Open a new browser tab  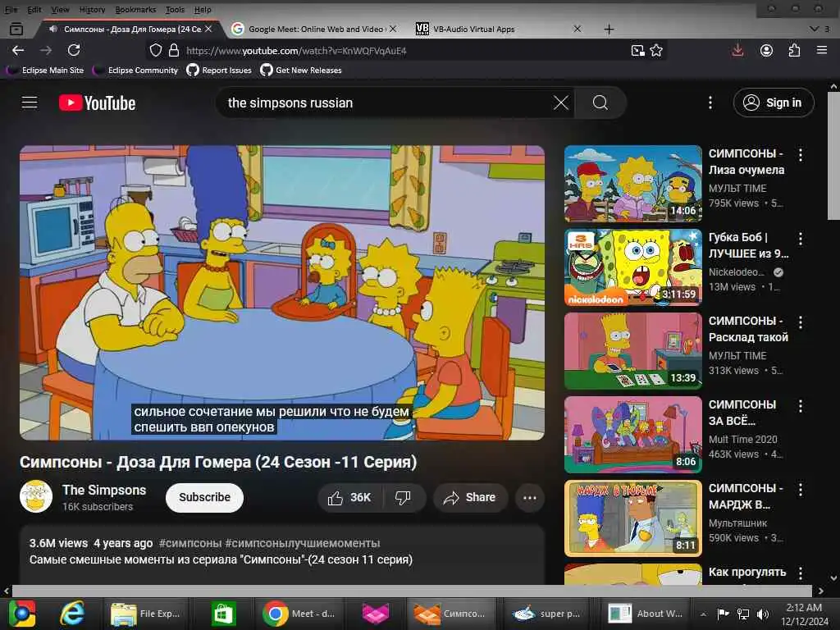click(x=609, y=29)
